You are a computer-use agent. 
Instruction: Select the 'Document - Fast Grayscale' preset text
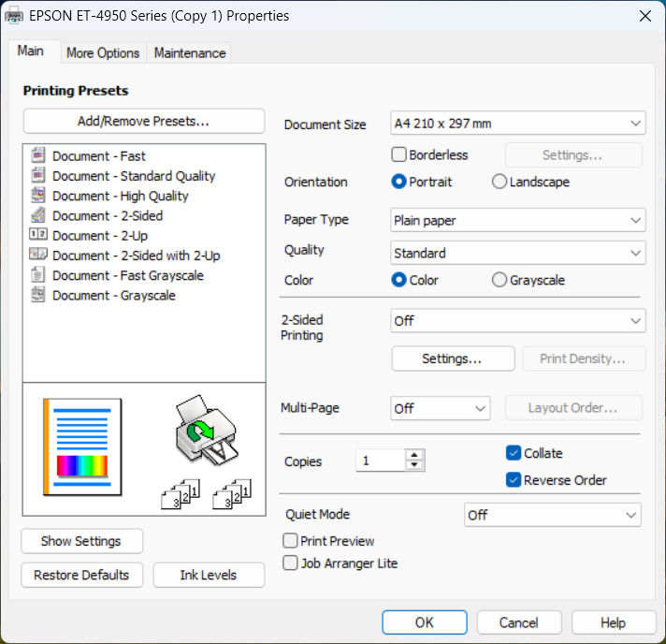coord(128,275)
